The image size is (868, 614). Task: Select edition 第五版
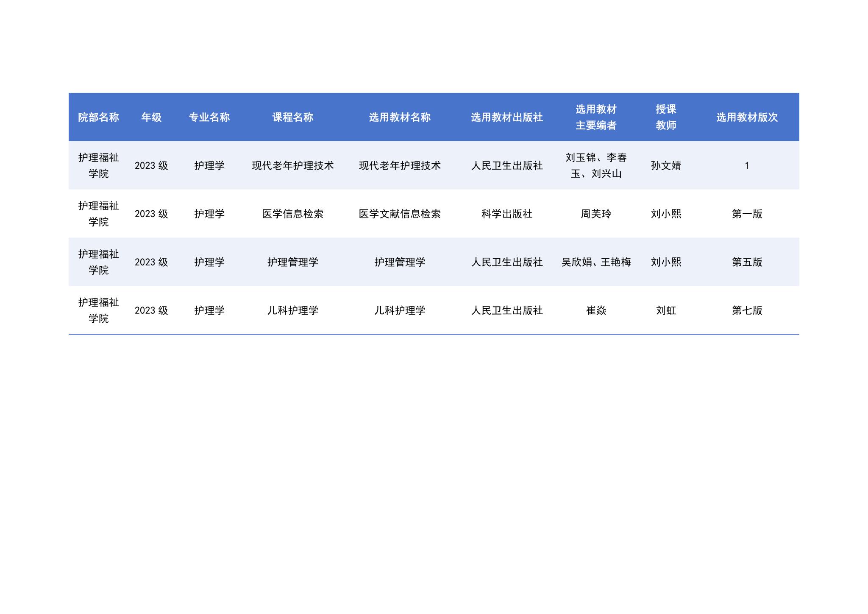coord(747,262)
